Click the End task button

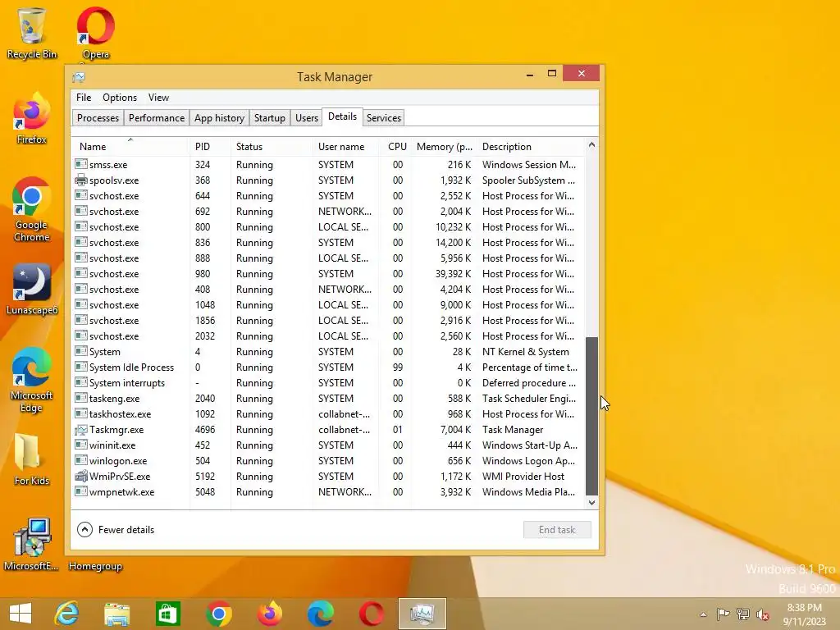pos(557,529)
